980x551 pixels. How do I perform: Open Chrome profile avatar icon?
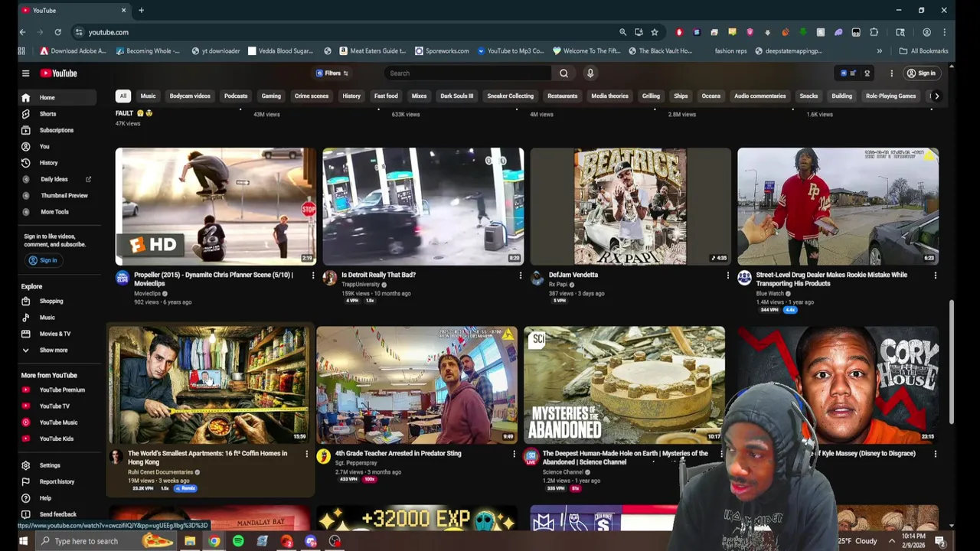[926, 32]
